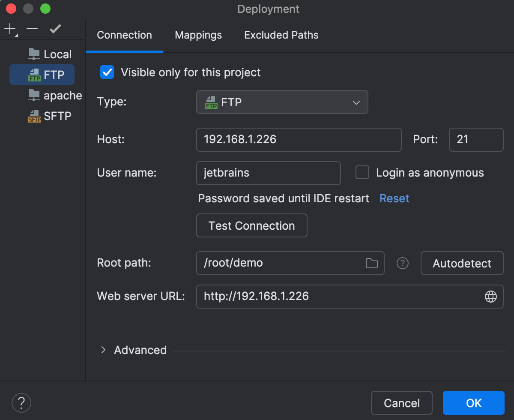Click the Autodetect button
The width and height of the screenshot is (514, 420).
tap(462, 263)
